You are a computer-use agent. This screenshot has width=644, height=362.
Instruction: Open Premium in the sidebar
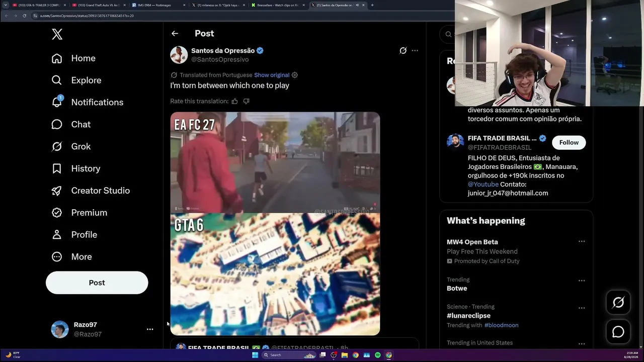pos(79,213)
